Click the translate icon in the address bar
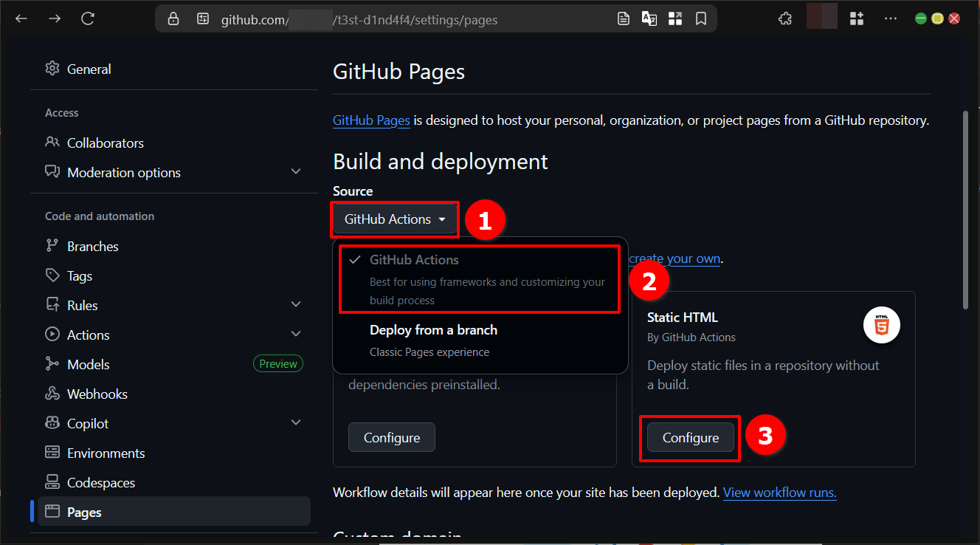Viewport: 980px width, 545px height. (x=650, y=18)
